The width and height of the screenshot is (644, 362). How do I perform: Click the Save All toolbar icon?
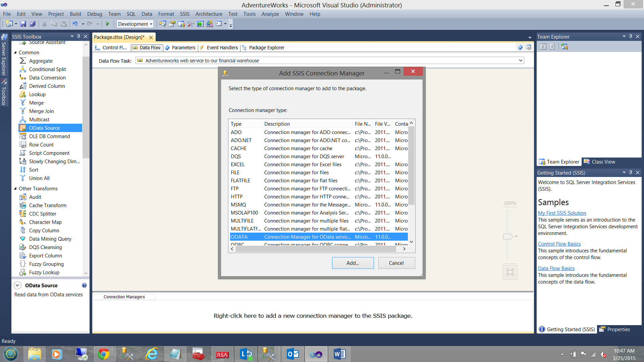tap(33, 24)
